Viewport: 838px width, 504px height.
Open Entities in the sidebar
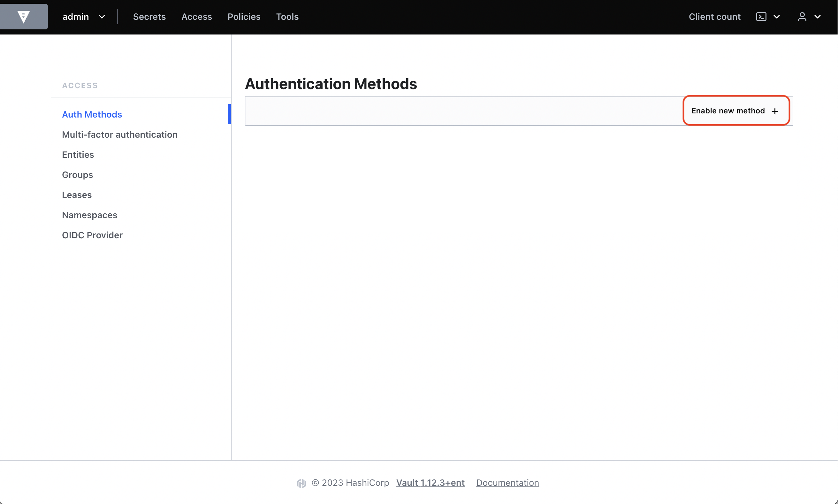78,155
